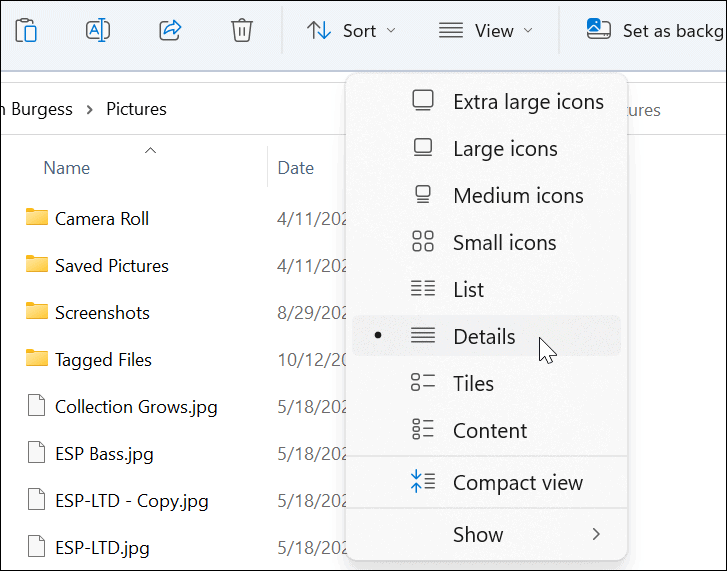Click the Screenshots folder icon
This screenshot has width=727, height=571.
37,312
